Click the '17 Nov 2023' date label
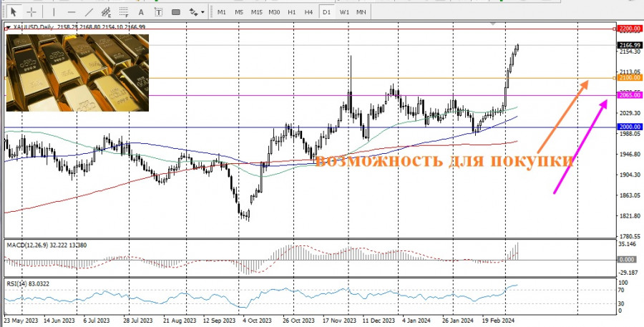 pos(339,320)
